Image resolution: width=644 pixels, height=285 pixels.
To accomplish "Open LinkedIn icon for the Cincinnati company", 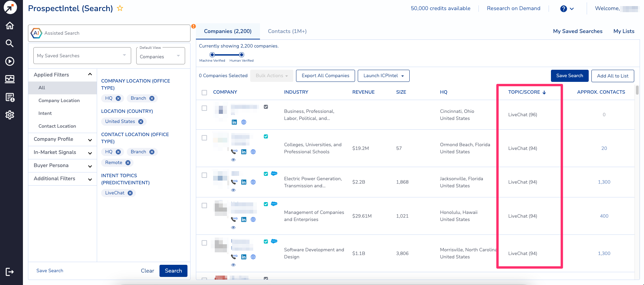I will click(234, 122).
